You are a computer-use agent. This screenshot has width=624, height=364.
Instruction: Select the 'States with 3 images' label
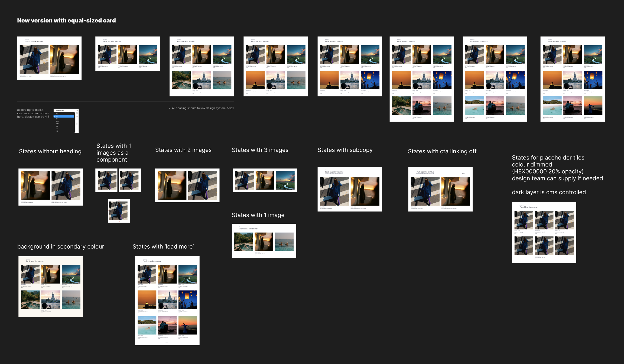[260, 150]
